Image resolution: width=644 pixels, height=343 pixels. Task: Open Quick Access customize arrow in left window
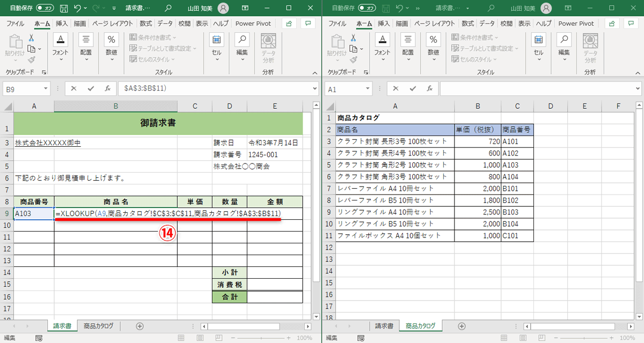[114, 9]
